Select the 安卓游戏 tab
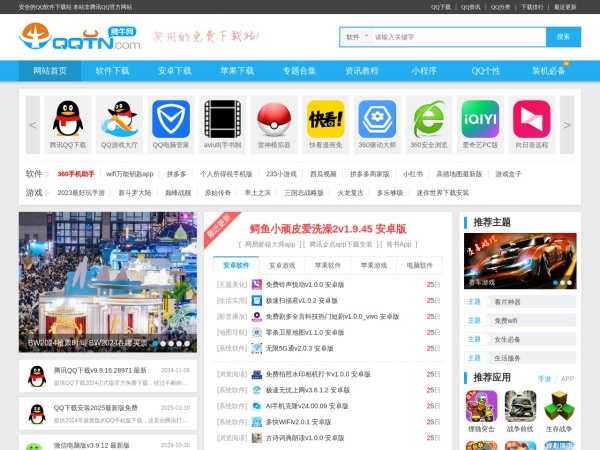Viewport: 600px width, 450px height. click(282, 265)
